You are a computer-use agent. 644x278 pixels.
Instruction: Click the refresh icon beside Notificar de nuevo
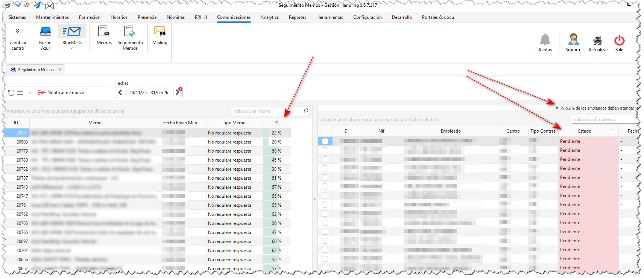(11, 93)
